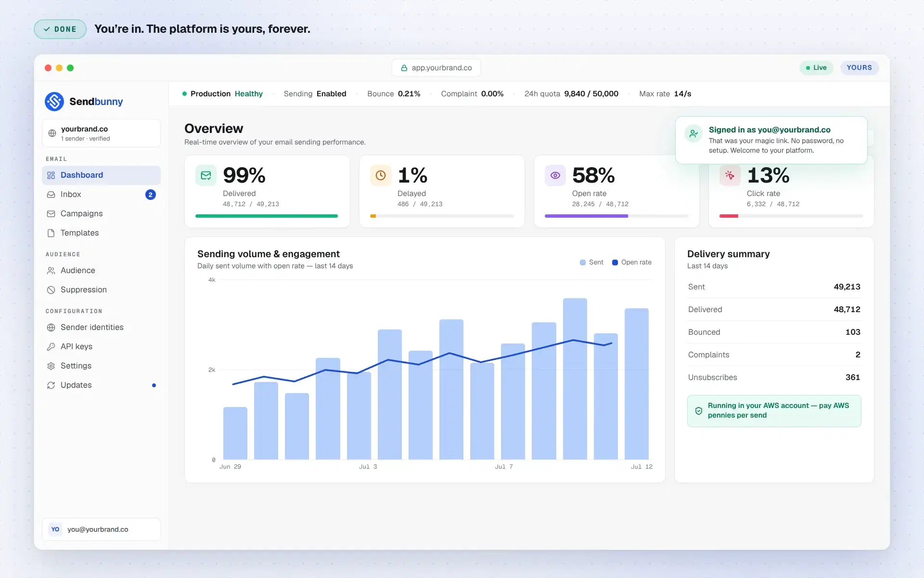Click the Inbox tray icon

point(51,195)
